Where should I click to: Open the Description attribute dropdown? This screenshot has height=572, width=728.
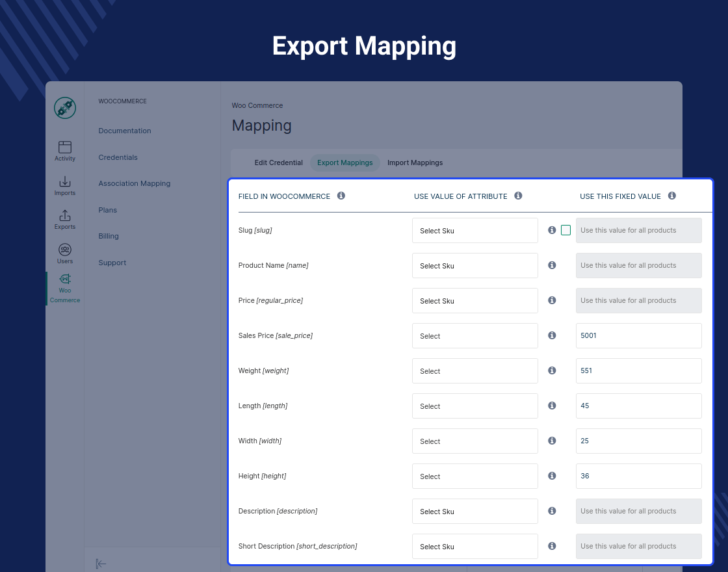click(475, 511)
